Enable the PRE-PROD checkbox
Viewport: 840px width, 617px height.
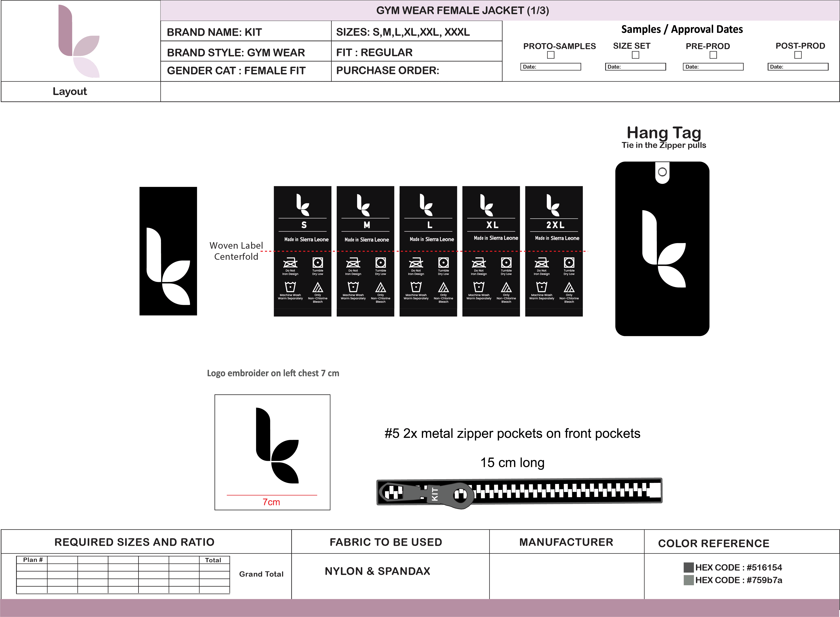(x=713, y=55)
